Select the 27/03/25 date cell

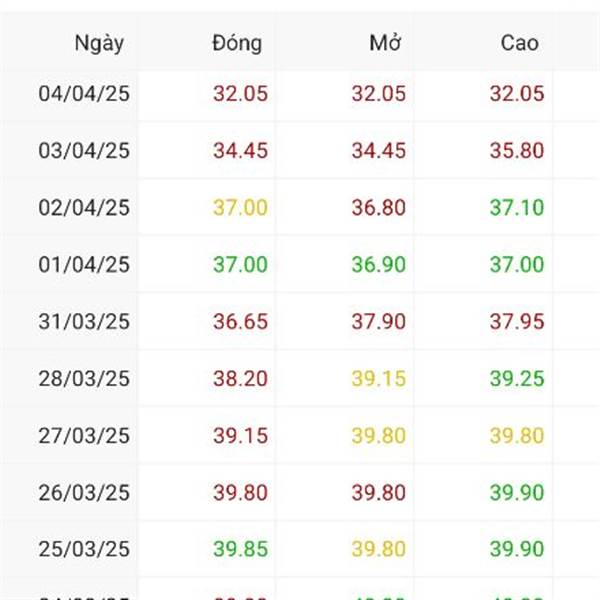click(84, 436)
